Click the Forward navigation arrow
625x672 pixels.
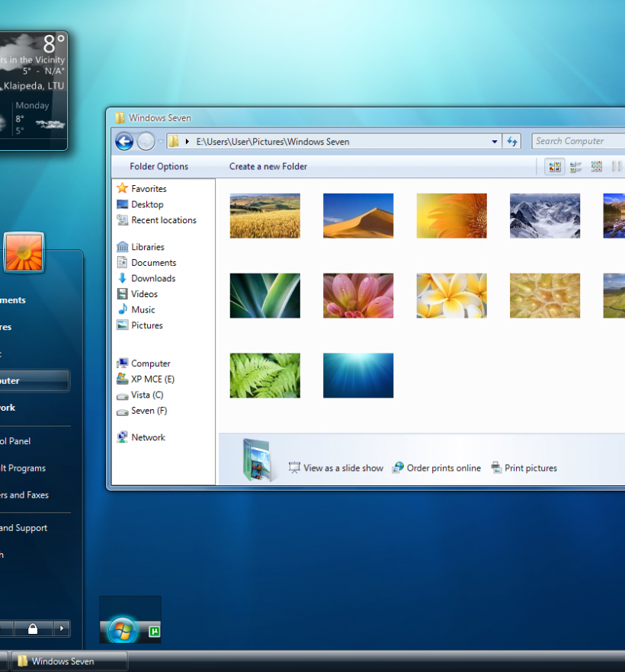(146, 141)
